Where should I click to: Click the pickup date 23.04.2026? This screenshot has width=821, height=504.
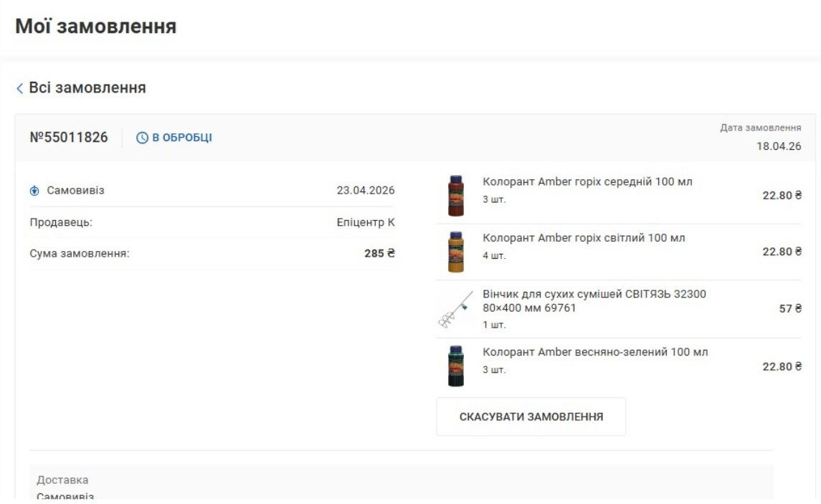coord(365,191)
